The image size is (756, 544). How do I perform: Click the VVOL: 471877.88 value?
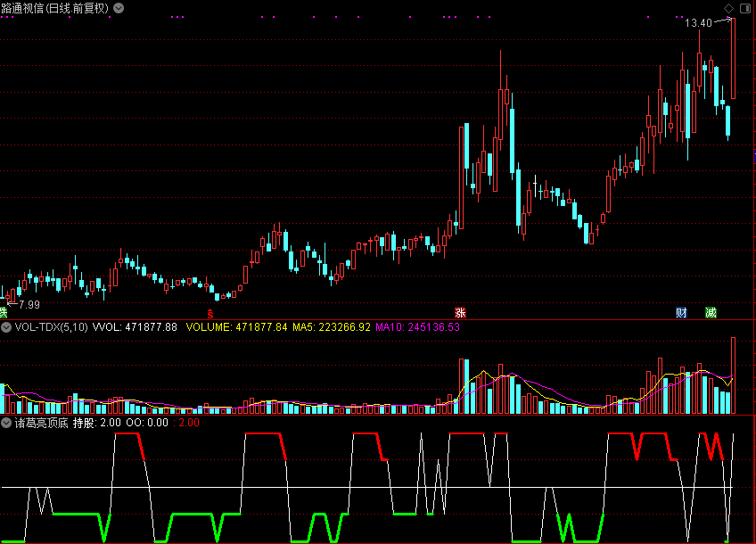[135, 327]
